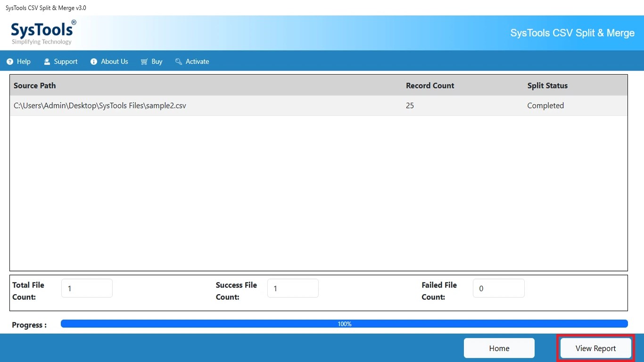Click the Total File Count label
Image resolution: width=644 pixels, height=362 pixels.
tap(28, 291)
